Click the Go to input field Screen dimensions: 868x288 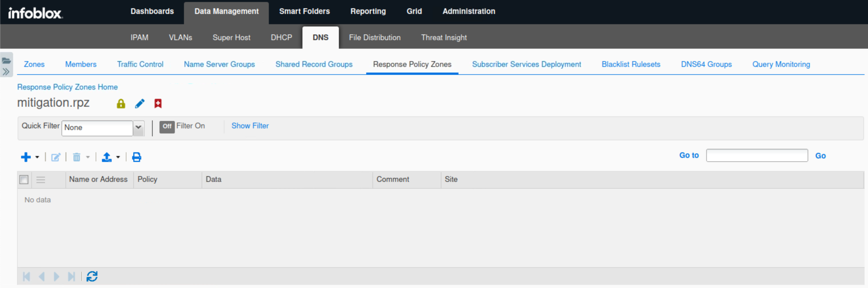click(756, 156)
